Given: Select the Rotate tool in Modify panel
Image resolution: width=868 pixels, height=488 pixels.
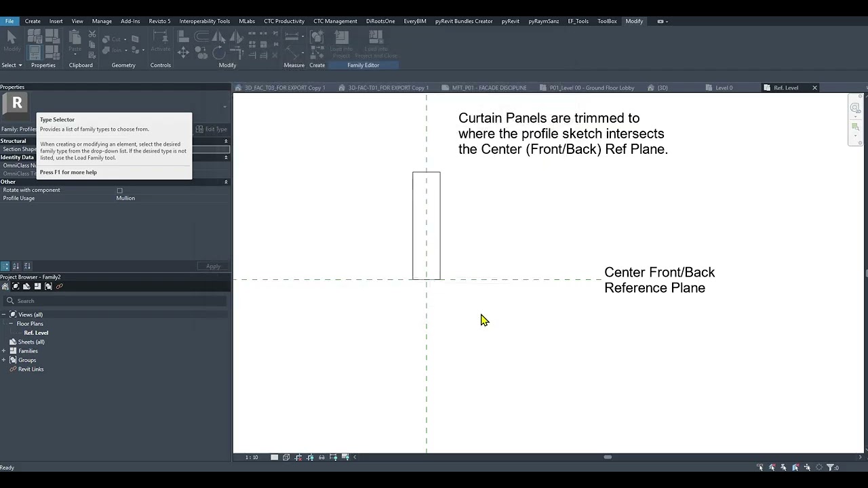Looking at the screenshot, I should pos(219,52).
